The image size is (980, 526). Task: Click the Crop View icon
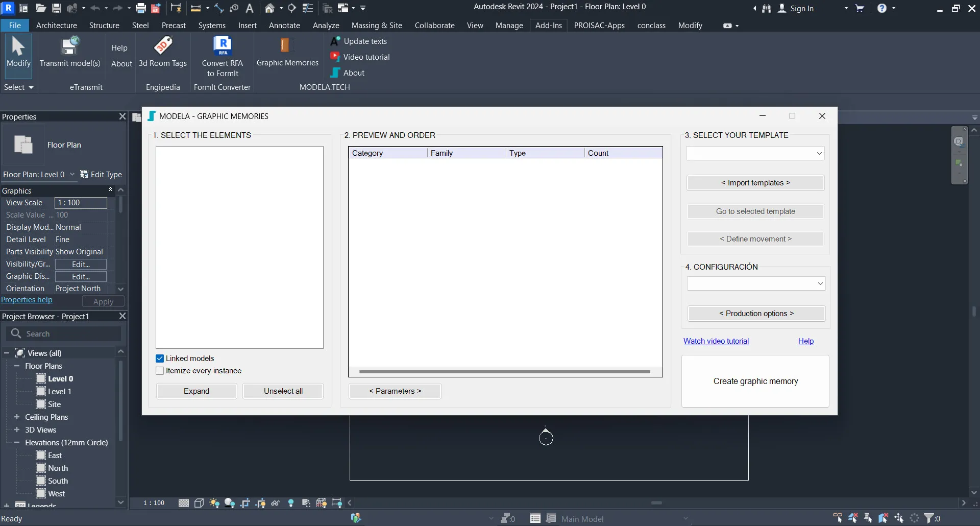pos(245,504)
